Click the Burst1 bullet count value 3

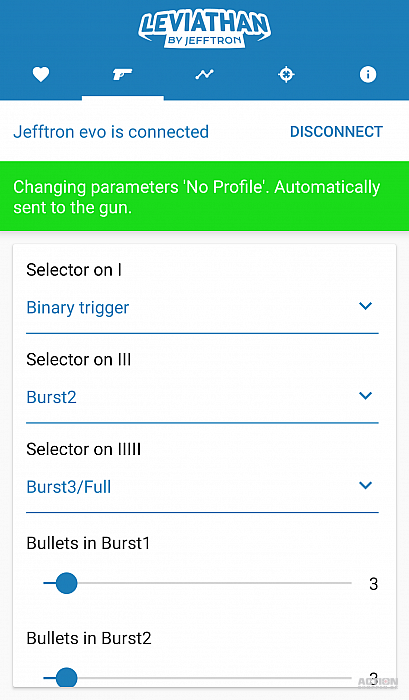374,584
